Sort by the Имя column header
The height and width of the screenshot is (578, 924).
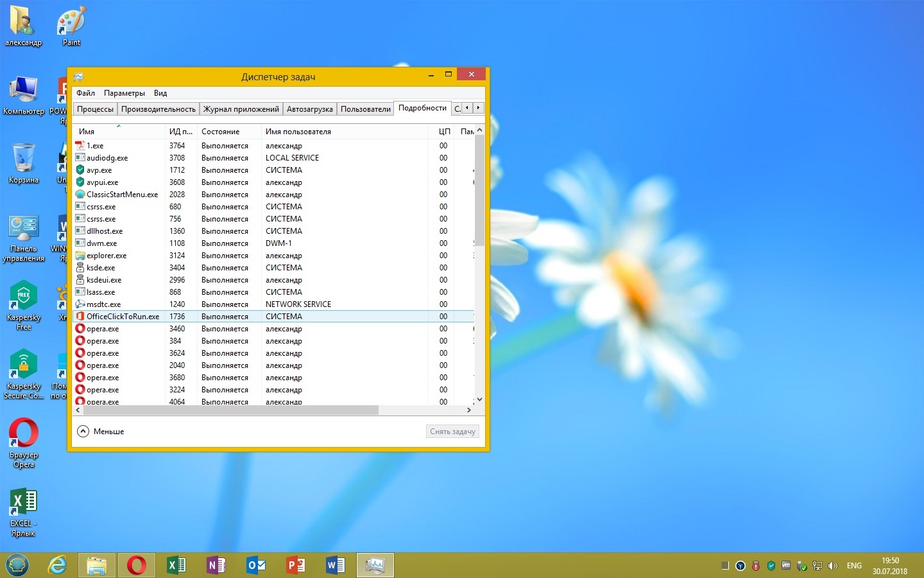click(119, 132)
